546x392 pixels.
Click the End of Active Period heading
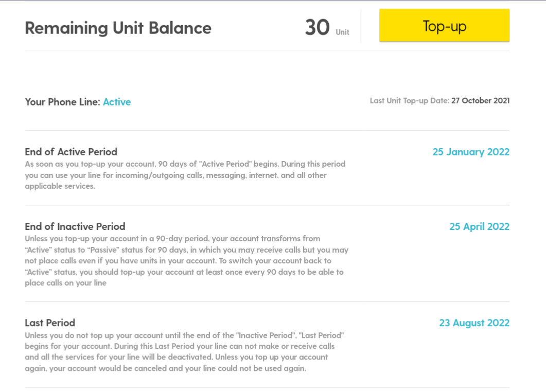71,152
